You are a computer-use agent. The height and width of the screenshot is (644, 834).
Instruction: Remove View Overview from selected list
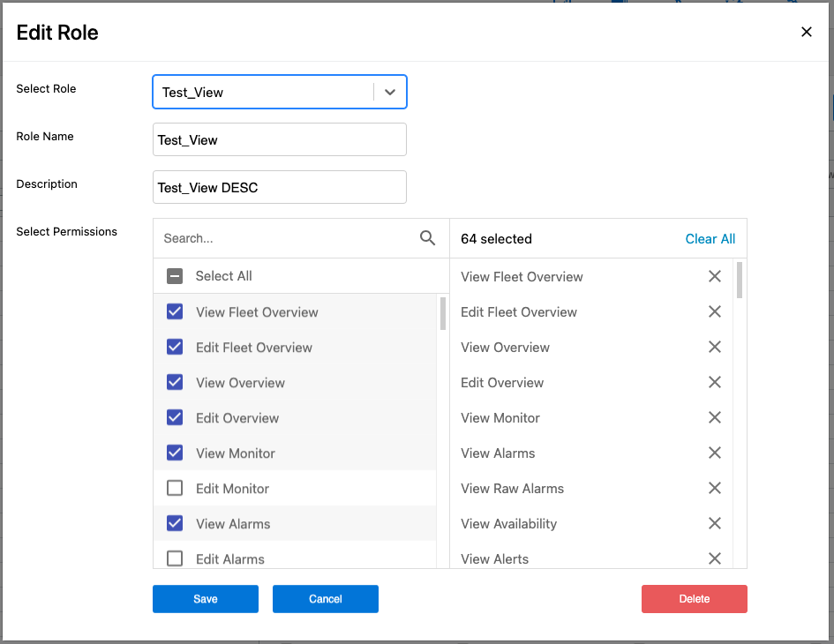pyautogui.click(x=714, y=348)
